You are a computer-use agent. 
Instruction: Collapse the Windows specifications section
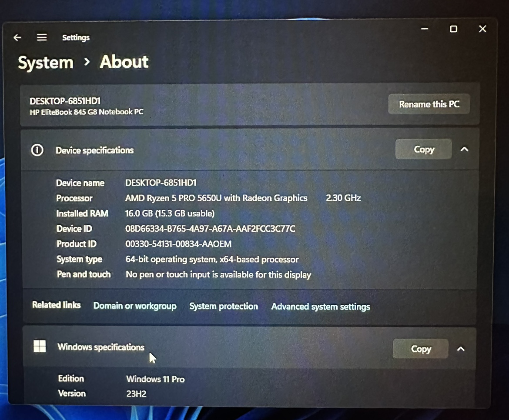click(461, 349)
